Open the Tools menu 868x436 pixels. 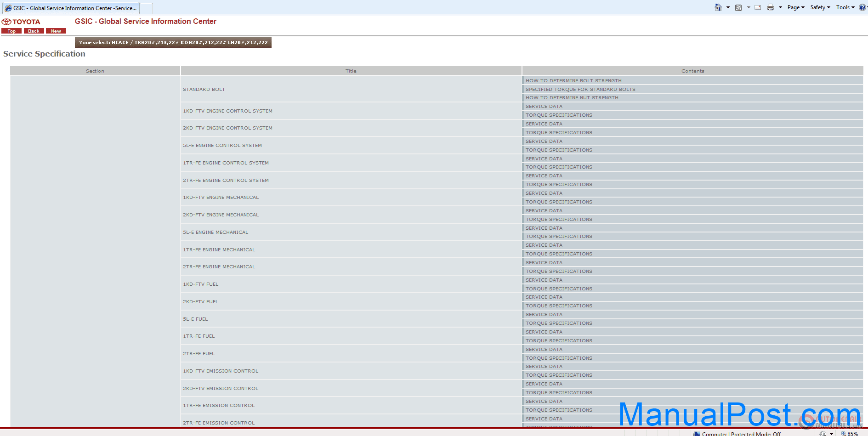pyautogui.click(x=845, y=7)
